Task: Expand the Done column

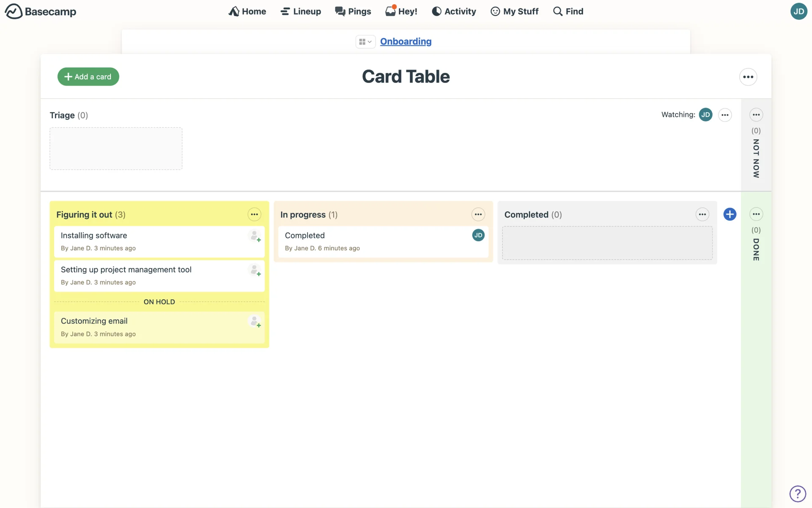Action: (756, 249)
